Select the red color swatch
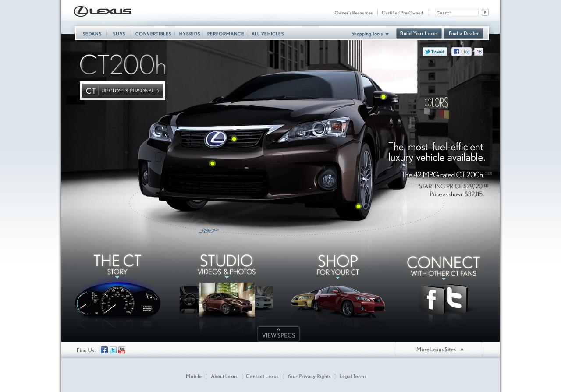The width and height of the screenshot is (561, 392). 441,114
